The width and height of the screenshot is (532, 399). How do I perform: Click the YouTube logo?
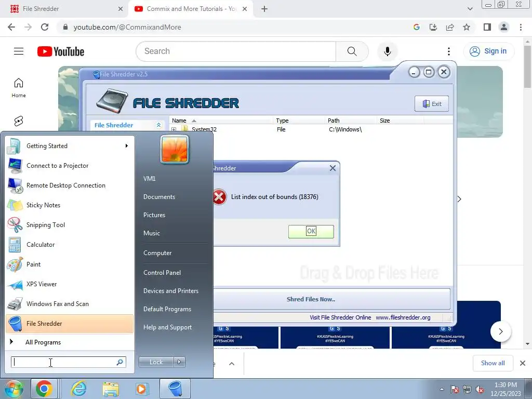click(x=61, y=51)
